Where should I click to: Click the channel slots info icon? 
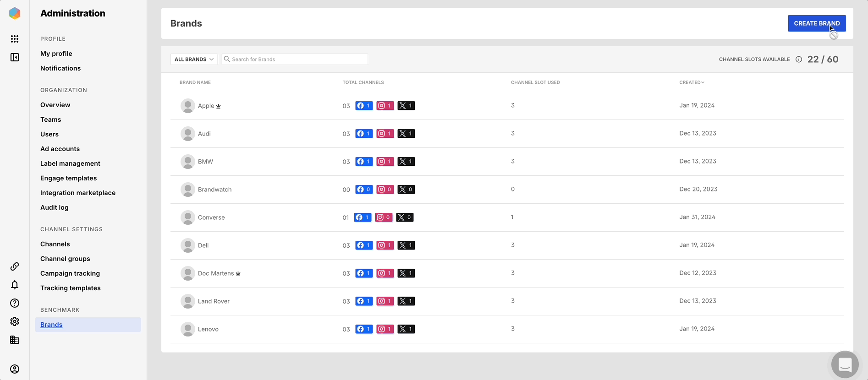(x=799, y=60)
